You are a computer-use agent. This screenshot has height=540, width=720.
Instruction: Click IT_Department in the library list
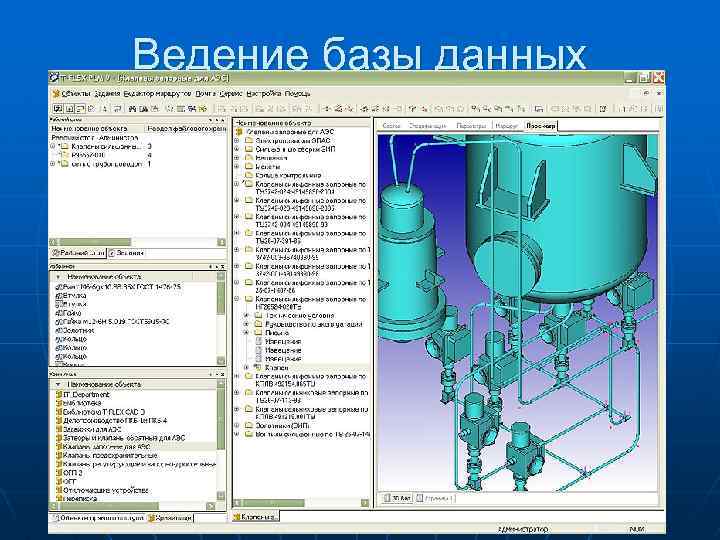[86, 394]
